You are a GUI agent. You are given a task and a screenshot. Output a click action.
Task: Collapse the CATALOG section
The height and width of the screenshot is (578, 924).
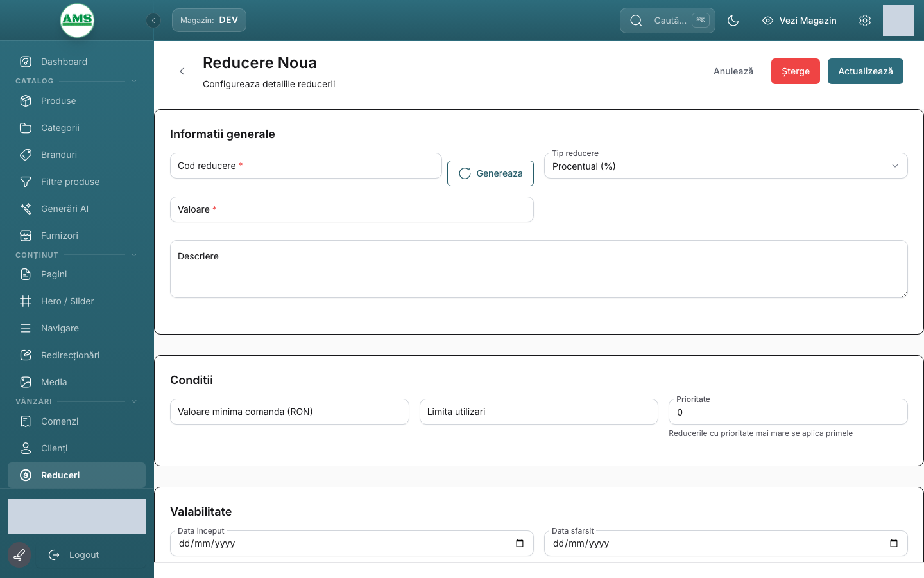[x=134, y=81]
